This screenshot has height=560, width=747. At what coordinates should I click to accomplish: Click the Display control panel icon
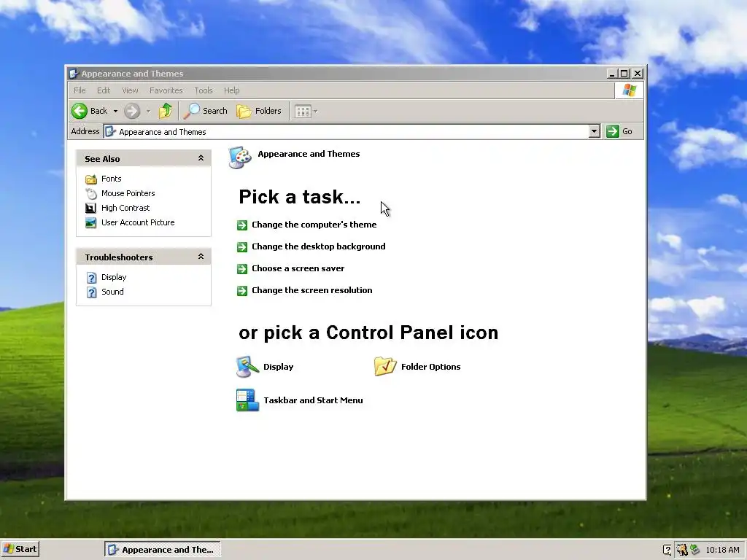tap(247, 367)
